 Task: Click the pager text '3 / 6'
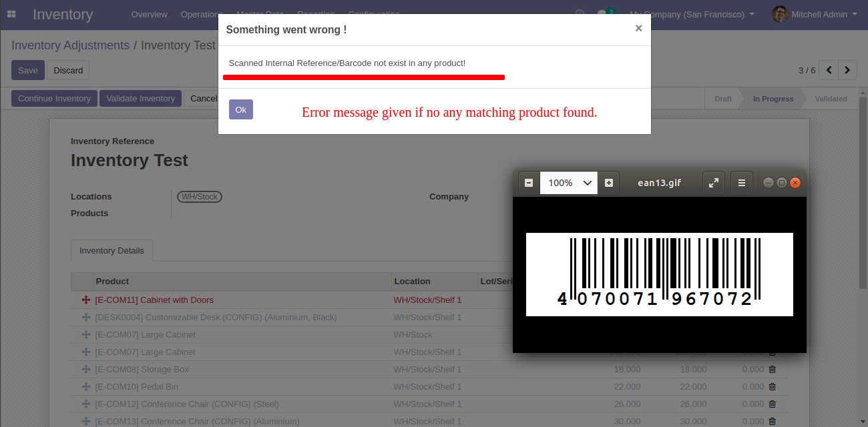(807, 70)
